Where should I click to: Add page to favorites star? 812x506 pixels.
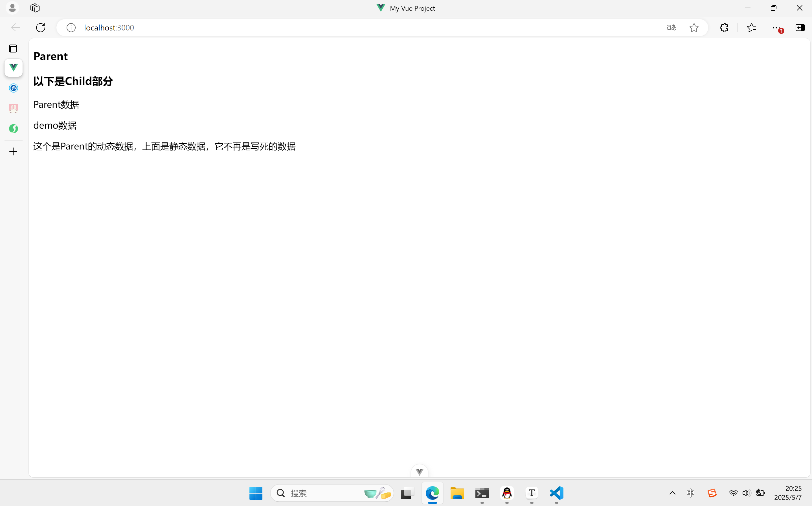[x=694, y=27]
